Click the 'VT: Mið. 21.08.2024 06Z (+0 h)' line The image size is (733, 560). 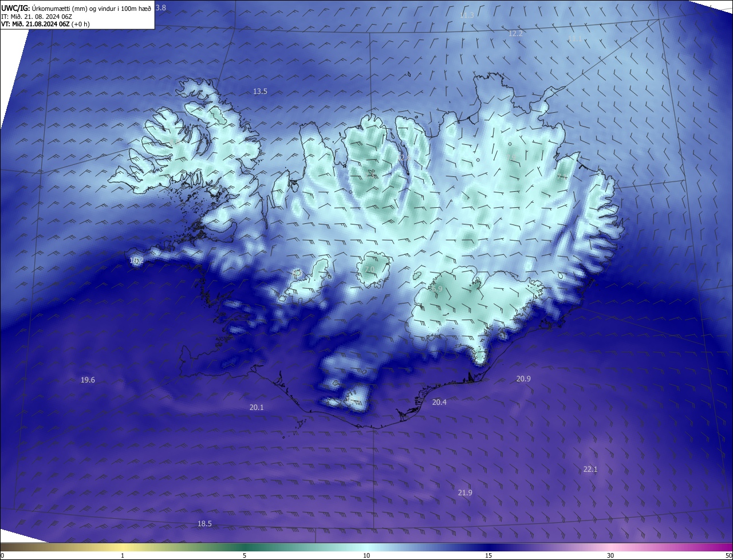tap(45, 24)
